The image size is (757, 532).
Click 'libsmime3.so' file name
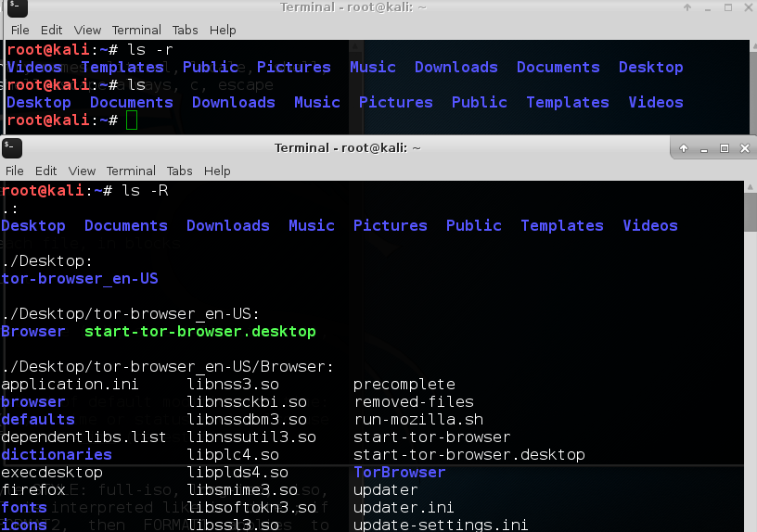242,489
